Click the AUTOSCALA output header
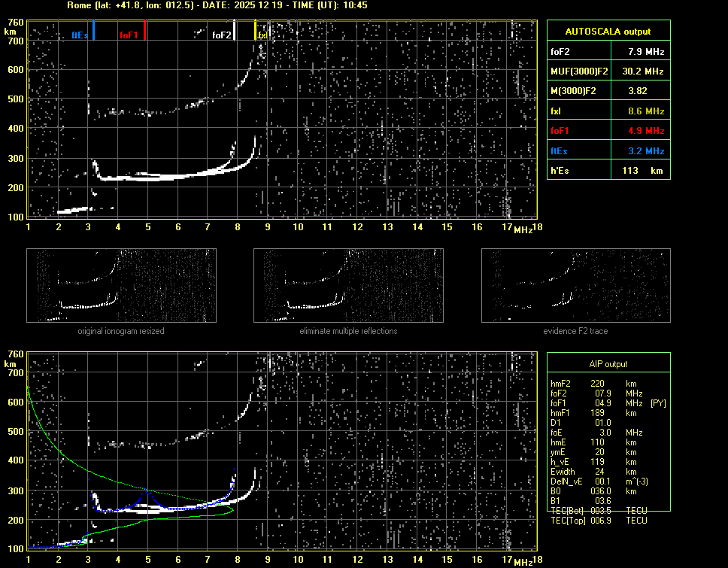The width and height of the screenshot is (728, 568). pyautogui.click(x=608, y=32)
